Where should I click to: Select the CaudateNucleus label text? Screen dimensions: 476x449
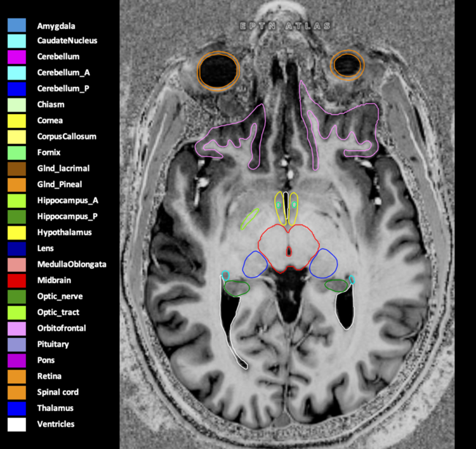[67, 41]
